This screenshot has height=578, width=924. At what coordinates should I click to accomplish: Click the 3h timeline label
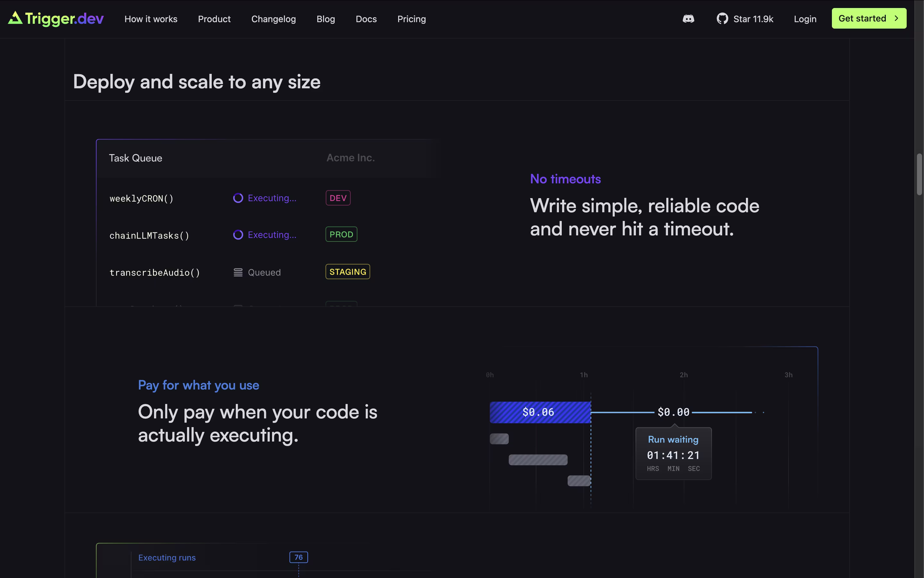point(789,375)
